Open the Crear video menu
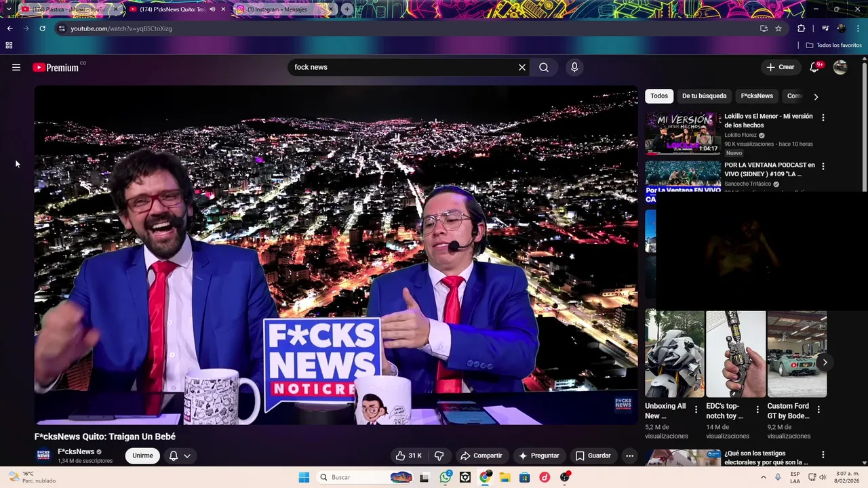The height and width of the screenshot is (488, 868). click(x=781, y=67)
